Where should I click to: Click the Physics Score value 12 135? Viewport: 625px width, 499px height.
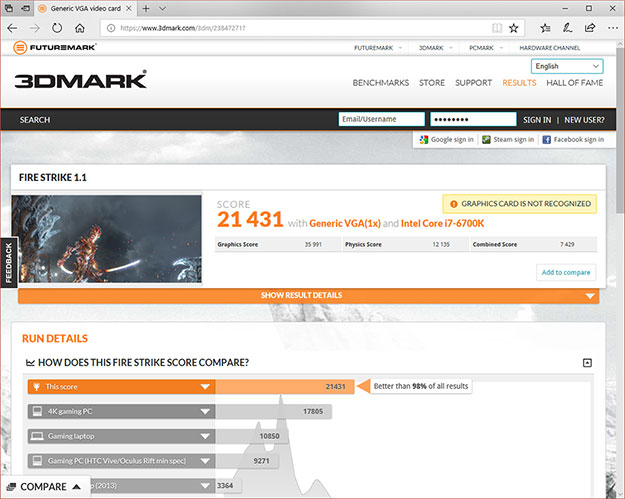point(441,244)
